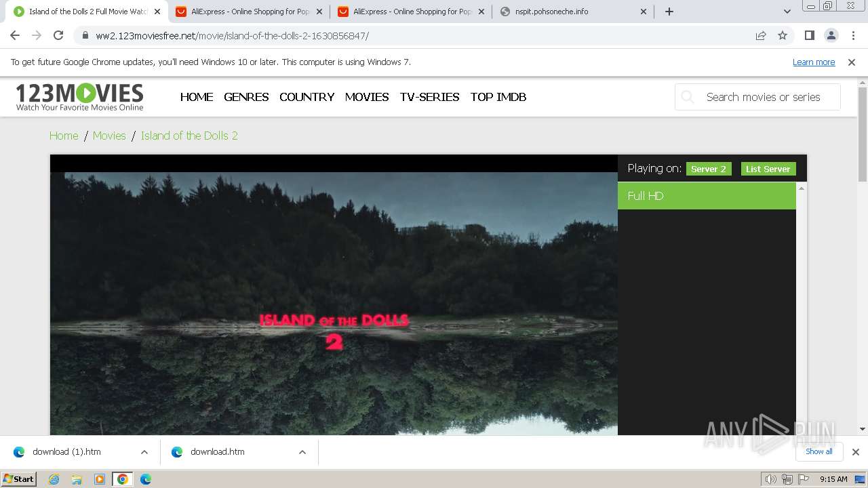Open the download.htm file

pyautogui.click(x=217, y=452)
